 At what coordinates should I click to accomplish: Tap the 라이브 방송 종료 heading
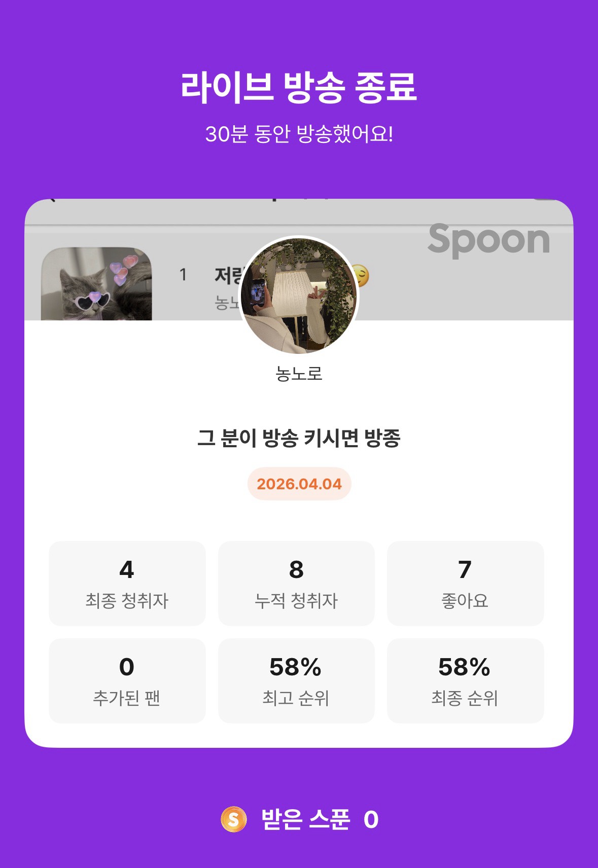[299, 87]
